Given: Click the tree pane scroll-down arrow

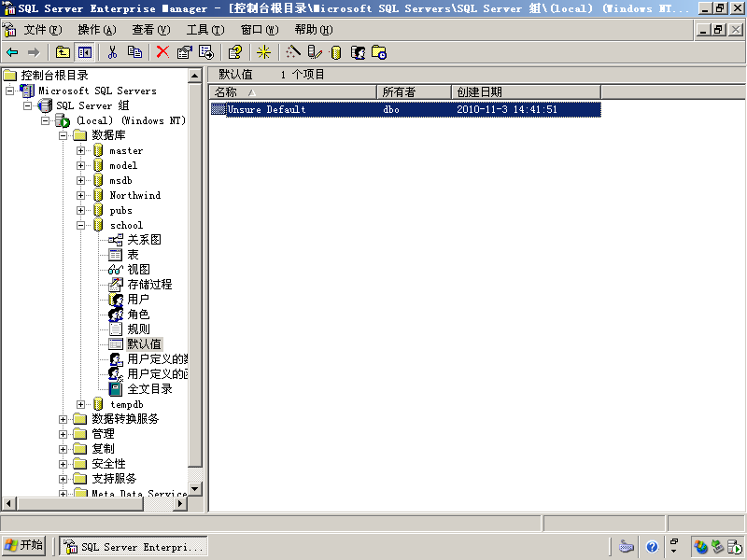Looking at the screenshot, I should tap(195, 489).
